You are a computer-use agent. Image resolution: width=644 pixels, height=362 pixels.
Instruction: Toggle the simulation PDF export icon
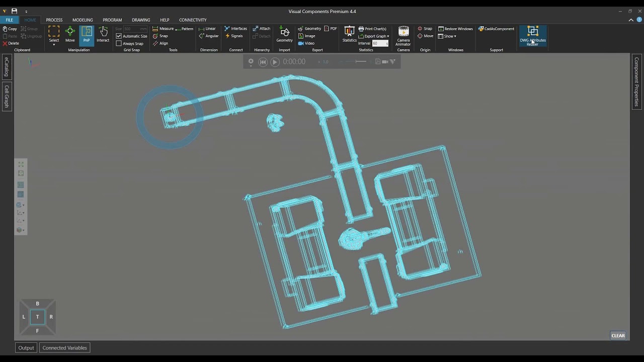point(378,61)
